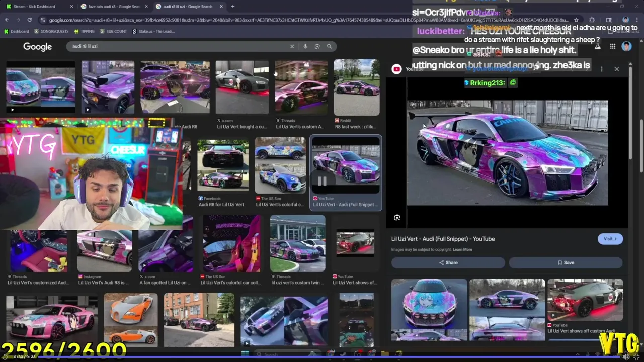Open Reddit R8 last week thumbnail
Viewport: 644px width, 362px height.
coord(357,87)
